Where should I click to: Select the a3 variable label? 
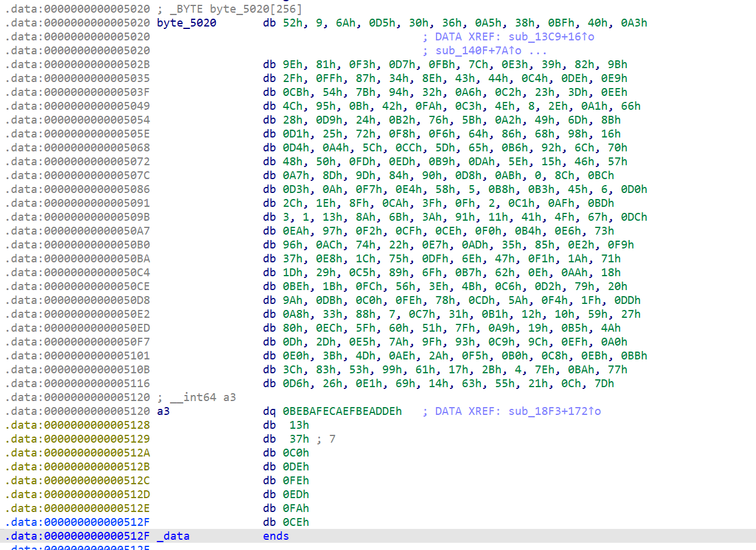click(163, 411)
